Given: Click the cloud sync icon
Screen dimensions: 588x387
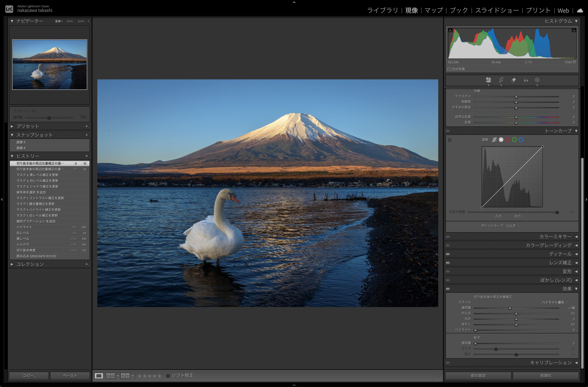Looking at the screenshot, I should click(580, 11).
